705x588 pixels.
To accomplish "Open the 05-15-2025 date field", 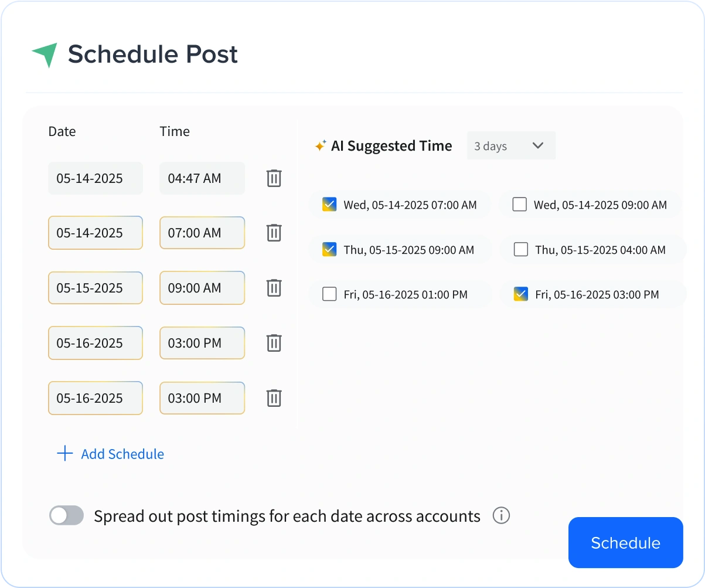I will click(x=95, y=288).
